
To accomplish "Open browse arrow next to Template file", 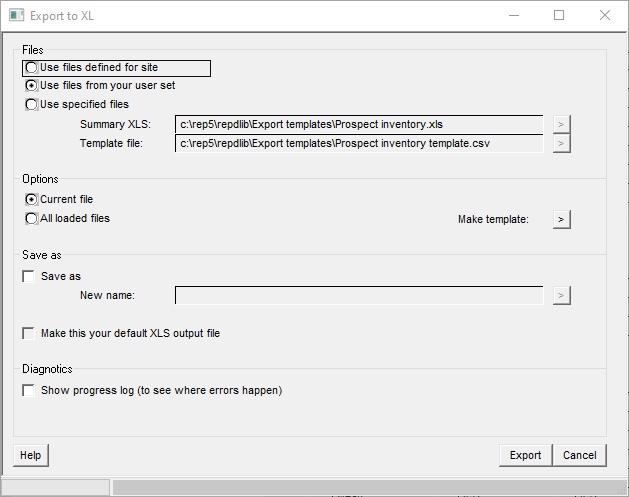I will (562, 143).
